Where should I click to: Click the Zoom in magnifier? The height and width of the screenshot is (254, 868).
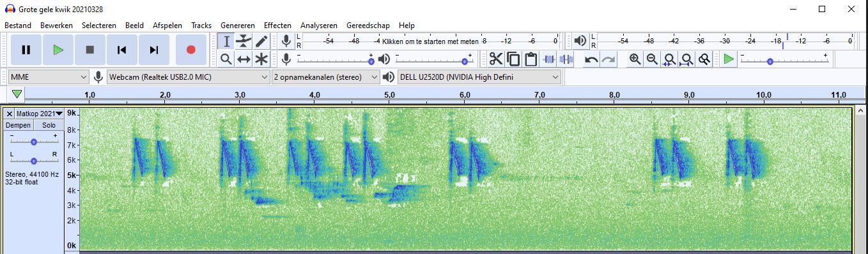[635, 59]
